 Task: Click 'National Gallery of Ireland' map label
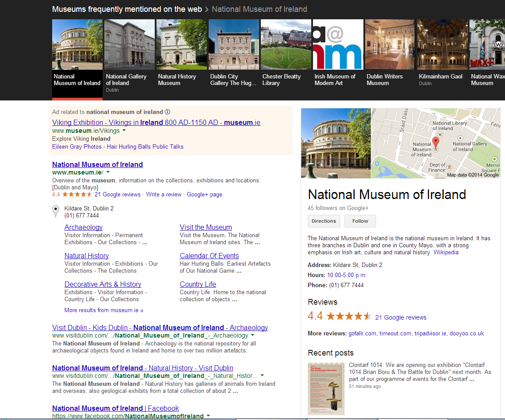click(x=469, y=146)
